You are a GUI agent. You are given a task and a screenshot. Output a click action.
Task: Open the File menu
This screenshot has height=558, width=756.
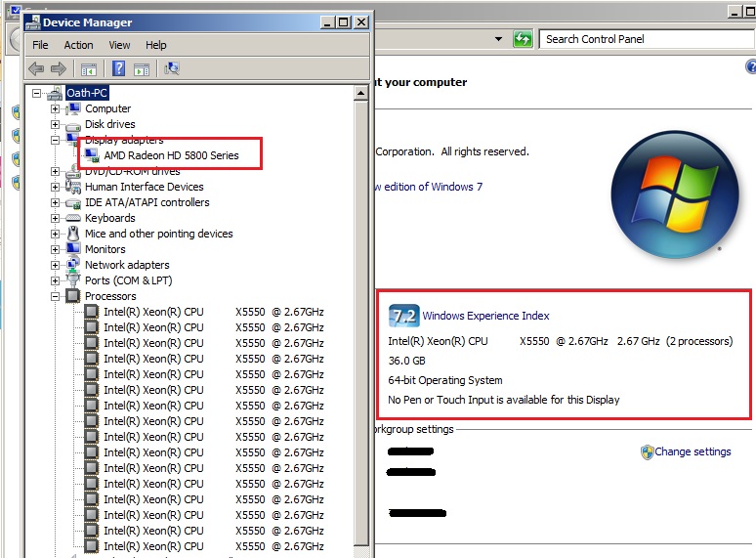(40, 45)
